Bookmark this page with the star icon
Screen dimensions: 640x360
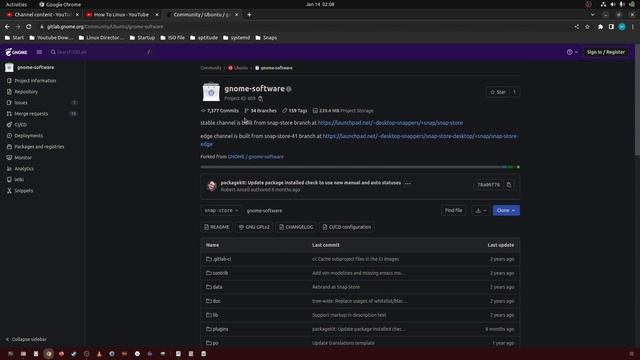587,27
